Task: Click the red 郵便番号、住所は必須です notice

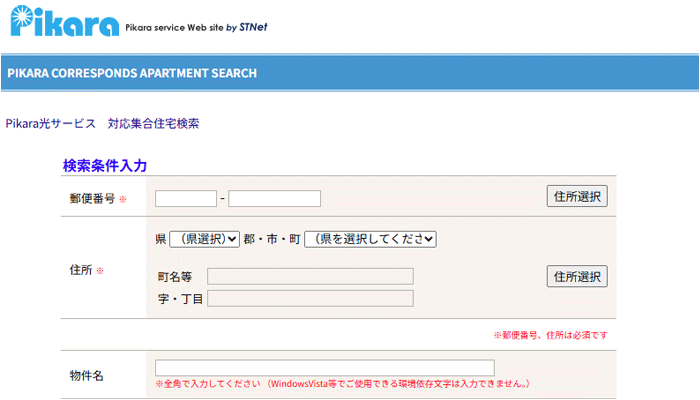Action: click(x=550, y=334)
